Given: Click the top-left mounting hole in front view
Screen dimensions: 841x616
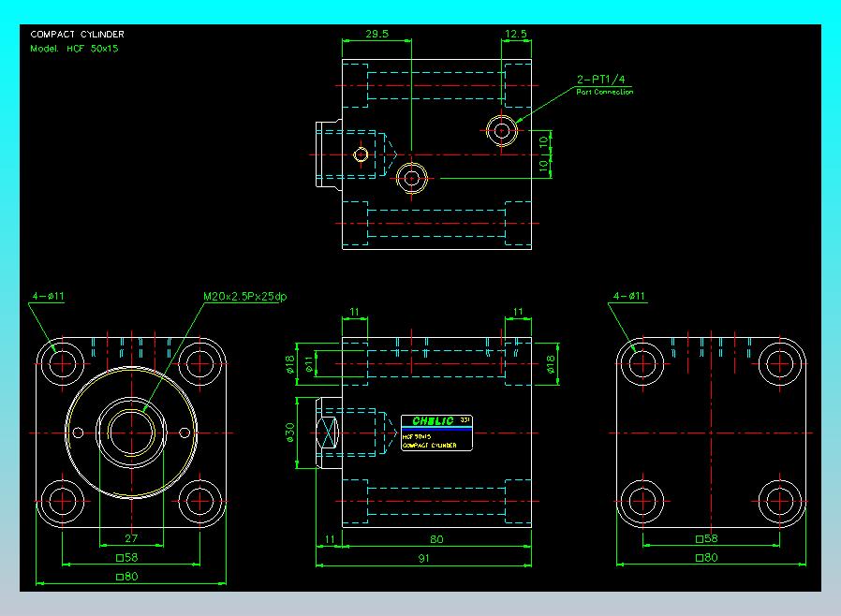Looking at the screenshot, I should coord(62,363).
